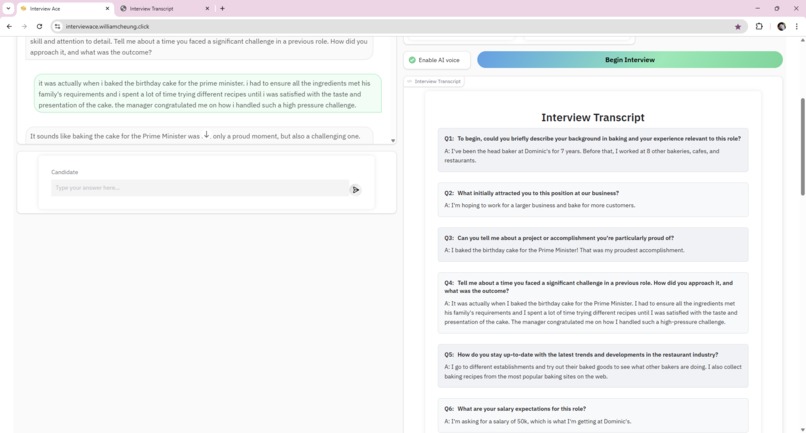This screenshot has width=806, height=433.
Task: Reload the Interview Ace page
Action: click(39, 26)
